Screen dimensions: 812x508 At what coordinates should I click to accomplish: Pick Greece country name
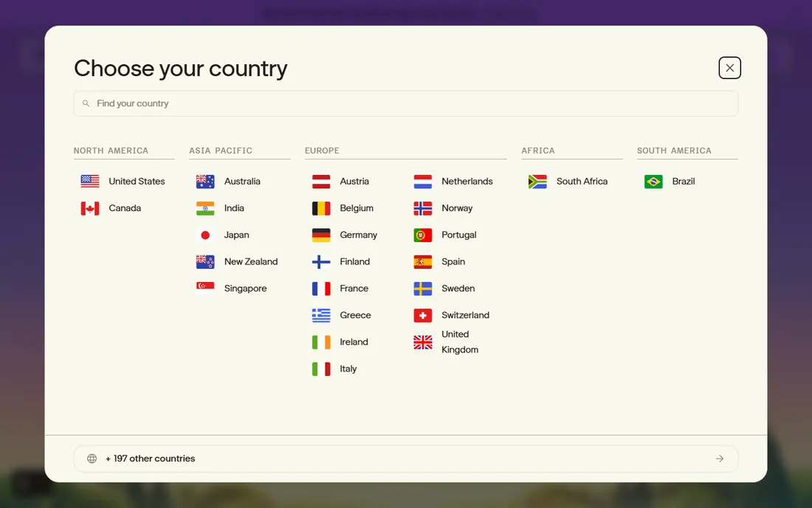pyautogui.click(x=355, y=315)
